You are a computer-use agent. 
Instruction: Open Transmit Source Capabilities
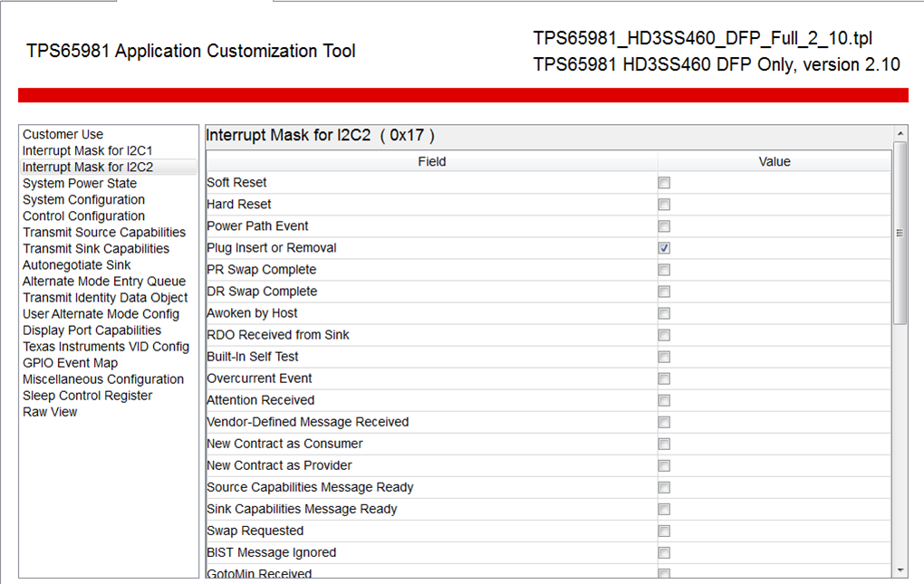pos(104,233)
